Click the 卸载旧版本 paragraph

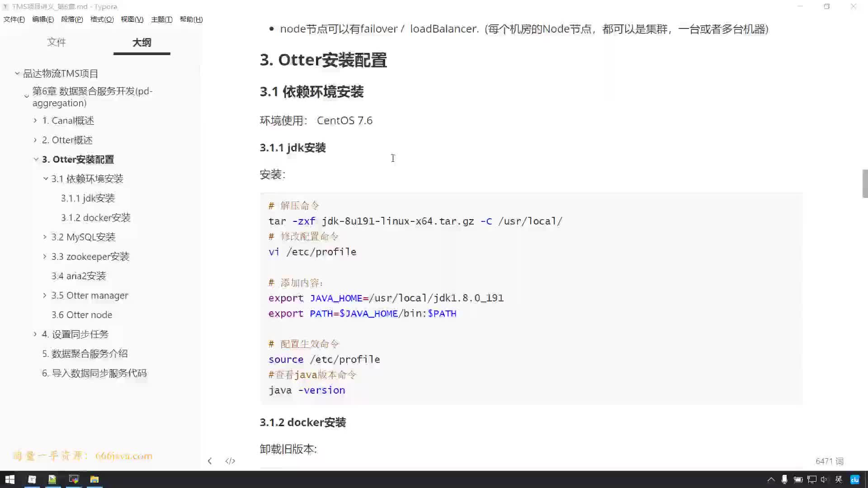288,449
